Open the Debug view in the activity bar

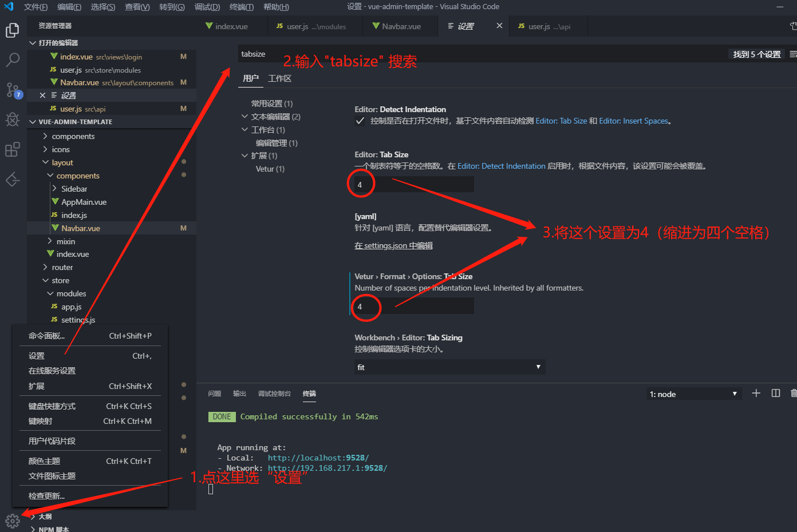point(12,119)
